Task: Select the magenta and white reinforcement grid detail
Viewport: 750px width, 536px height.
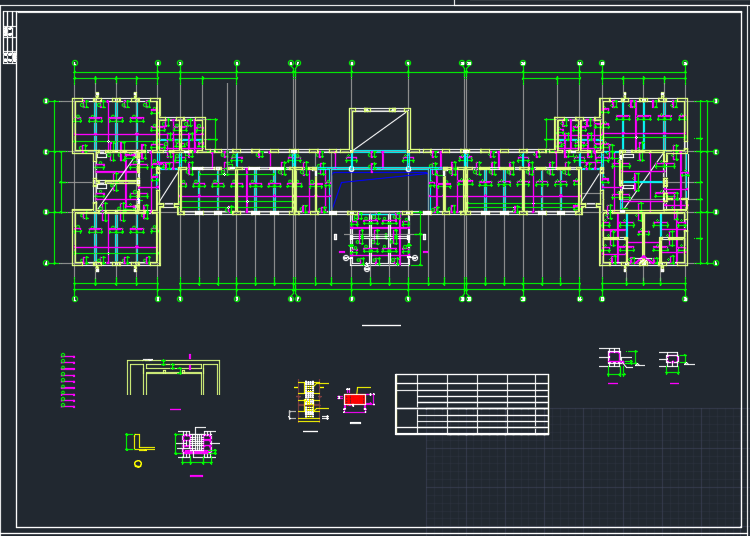Action: point(197,444)
